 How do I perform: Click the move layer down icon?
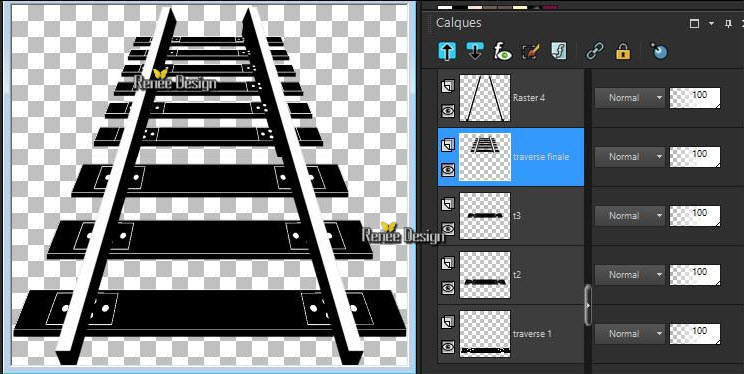coord(474,51)
